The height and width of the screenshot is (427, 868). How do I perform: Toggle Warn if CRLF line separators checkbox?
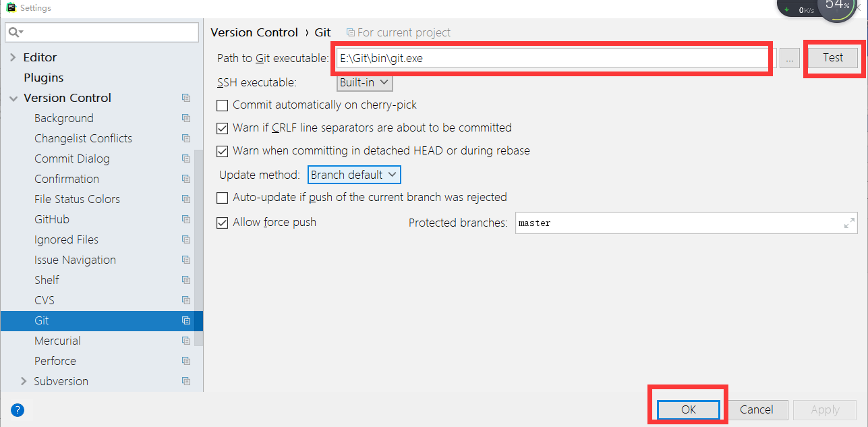point(222,128)
